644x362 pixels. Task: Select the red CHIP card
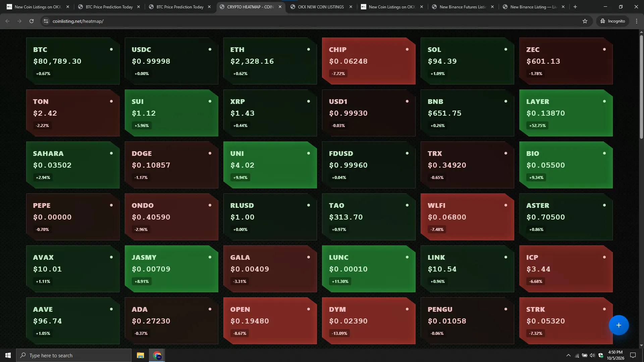click(369, 61)
